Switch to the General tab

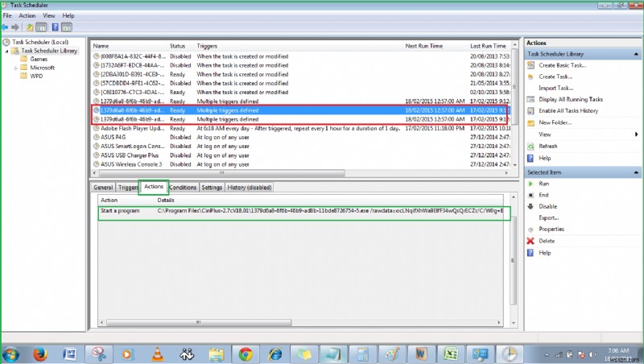(103, 188)
